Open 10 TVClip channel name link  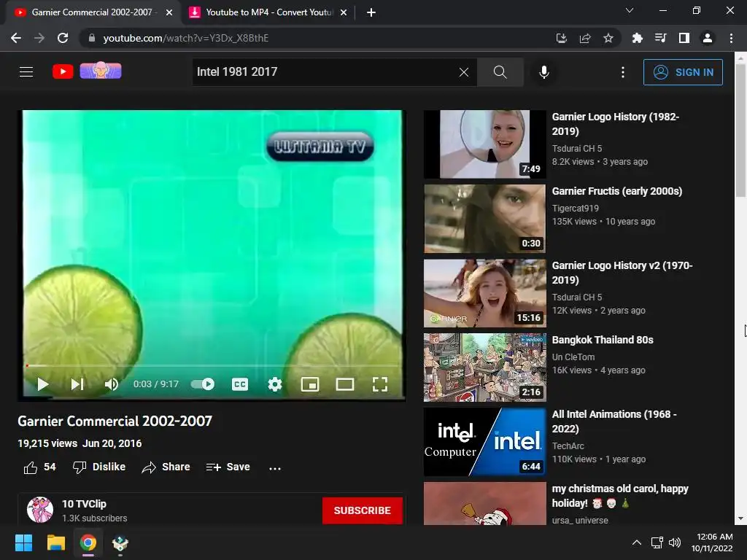(84, 504)
